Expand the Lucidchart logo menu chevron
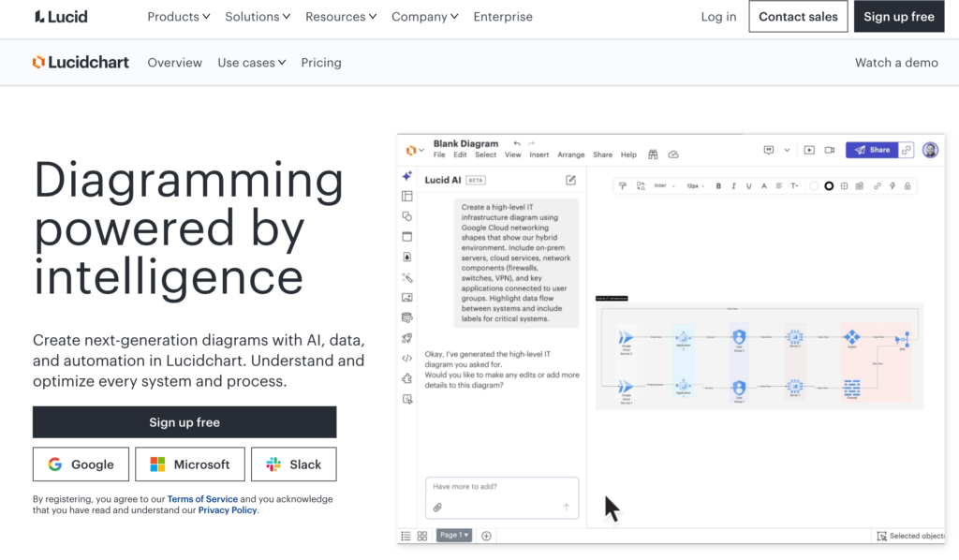The image size is (959, 560). (420, 150)
